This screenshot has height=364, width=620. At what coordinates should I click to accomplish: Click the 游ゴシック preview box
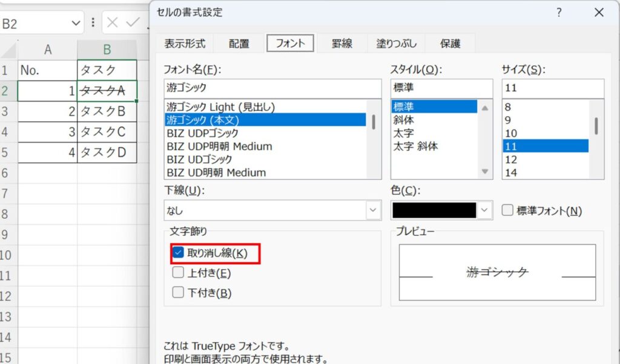(x=497, y=273)
